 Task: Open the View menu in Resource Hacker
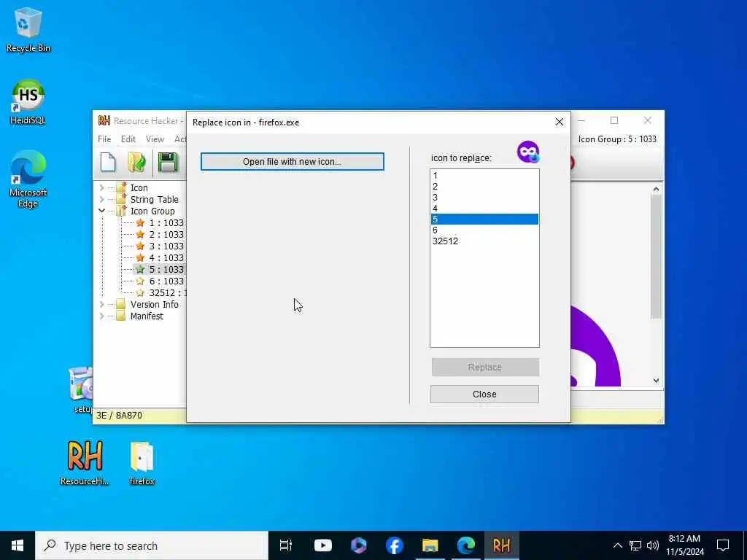coord(155,139)
